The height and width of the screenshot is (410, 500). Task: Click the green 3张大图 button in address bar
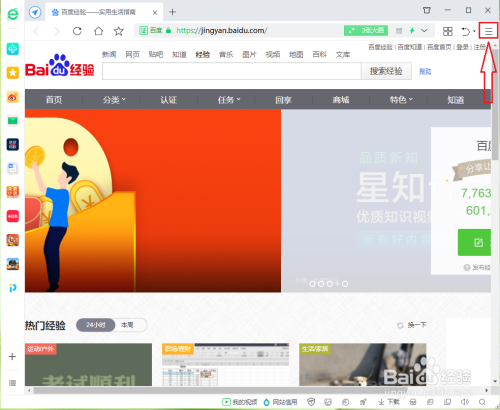pyautogui.click(x=366, y=31)
